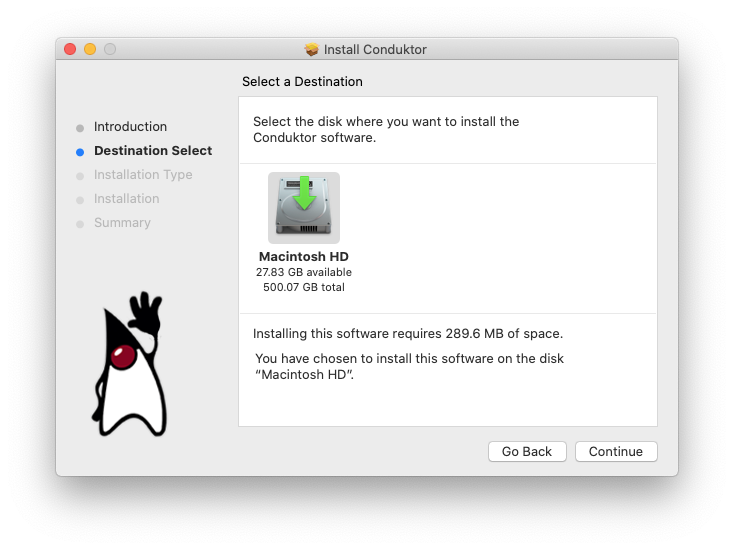Click the Destination Select step
The width and height of the screenshot is (734, 550).
point(153,151)
